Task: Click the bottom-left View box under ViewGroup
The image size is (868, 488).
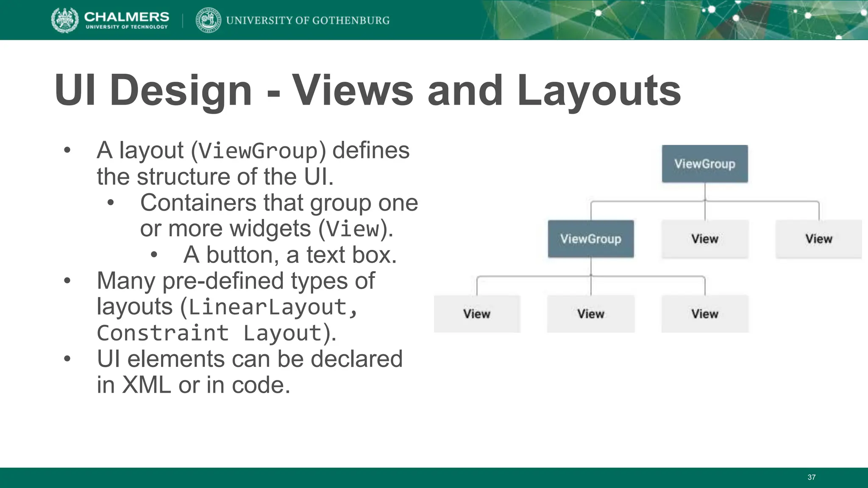Action: [477, 314]
